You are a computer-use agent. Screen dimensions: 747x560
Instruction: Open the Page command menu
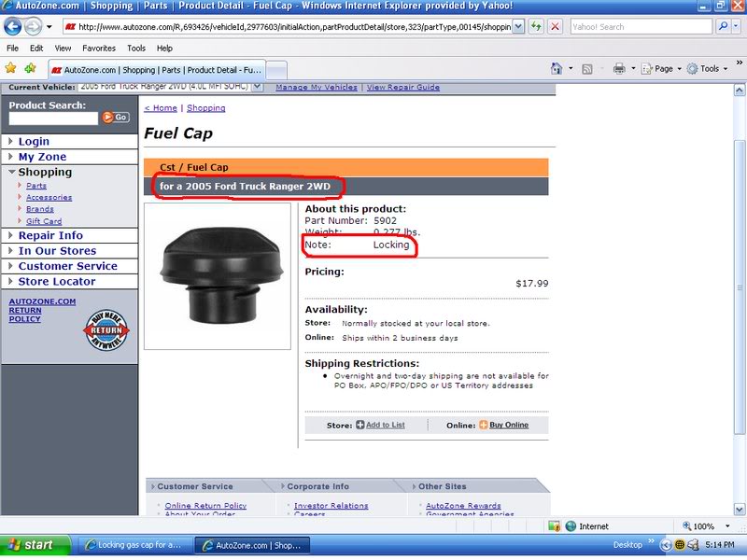pos(661,69)
